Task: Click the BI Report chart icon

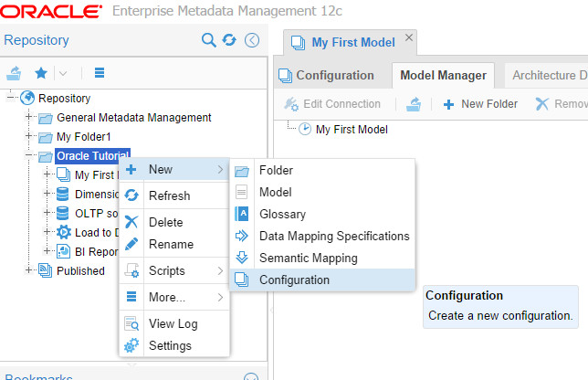Action: 63,251
